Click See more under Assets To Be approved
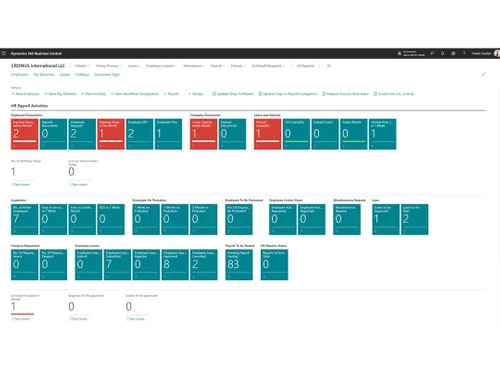 (x=135, y=319)
